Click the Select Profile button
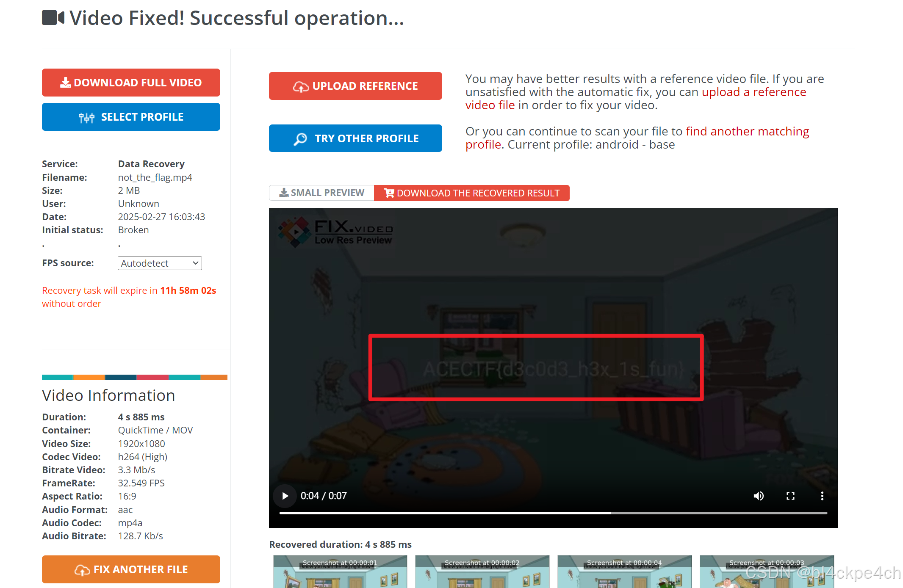 click(131, 117)
